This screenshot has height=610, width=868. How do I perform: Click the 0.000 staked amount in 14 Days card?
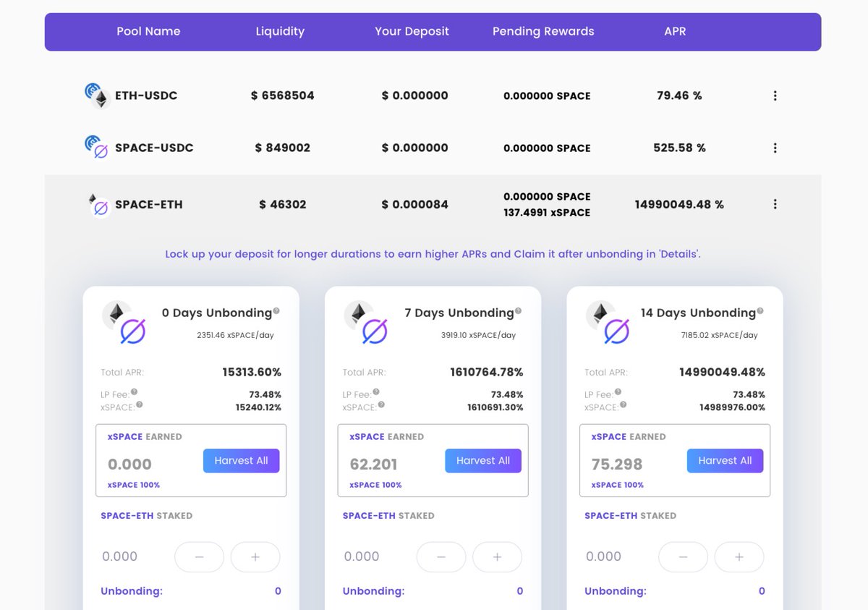click(604, 556)
